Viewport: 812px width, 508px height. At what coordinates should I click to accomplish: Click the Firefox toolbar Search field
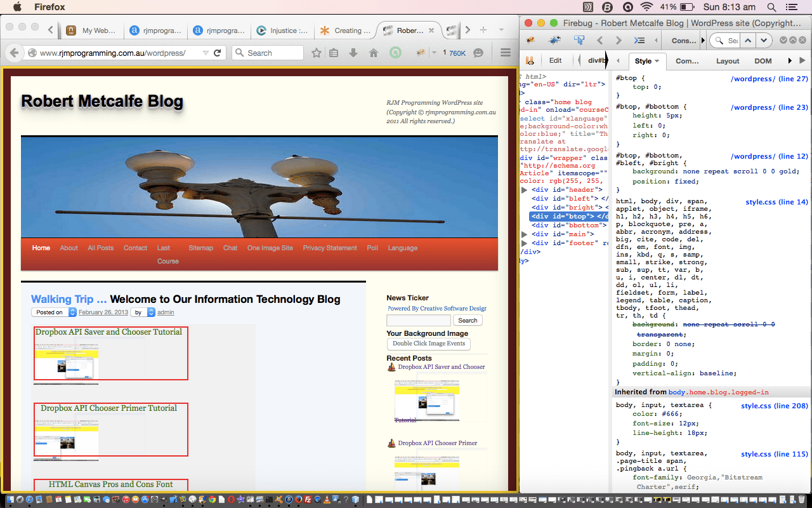point(268,53)
